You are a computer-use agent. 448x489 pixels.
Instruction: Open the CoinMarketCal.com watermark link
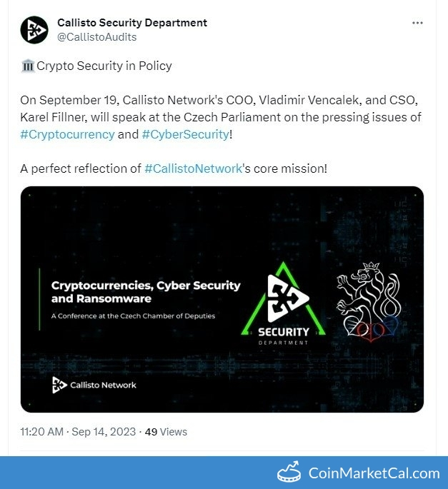tap(374, 473)
